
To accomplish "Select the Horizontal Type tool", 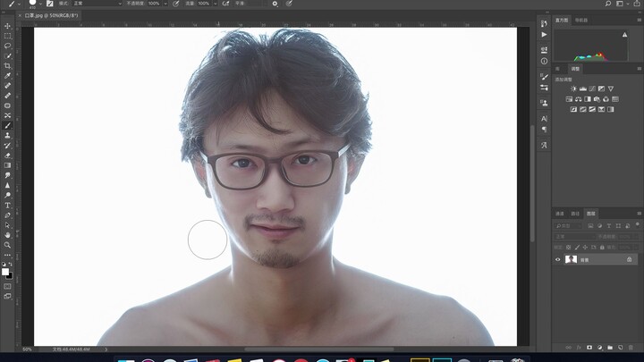I will point(8,205).
